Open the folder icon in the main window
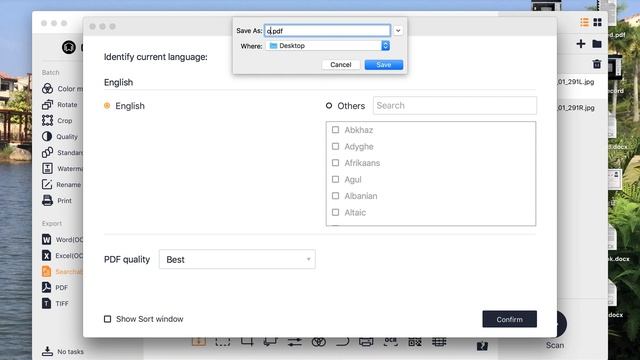The image size is (640, 360). click(597, 44)
